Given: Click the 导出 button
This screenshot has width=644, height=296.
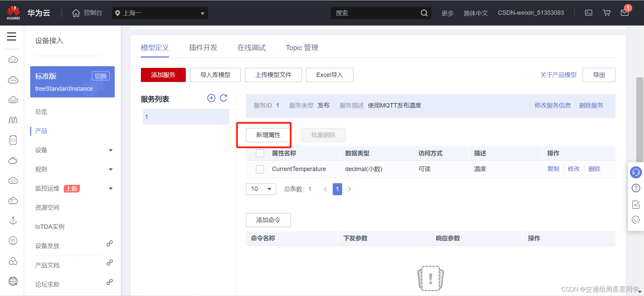Looking at the screenshot, I should click(x=599, y=75).
